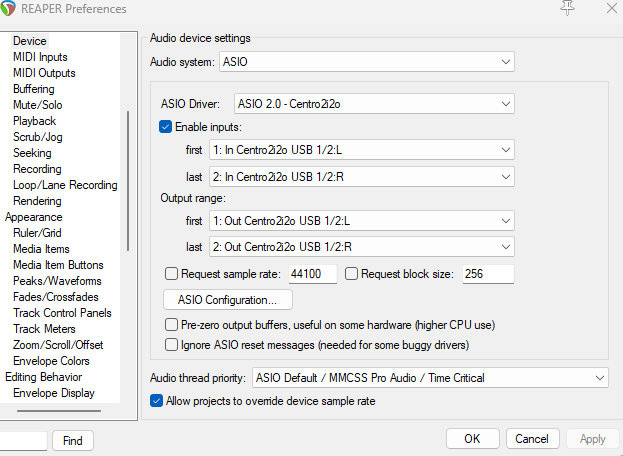
Task: Click the tree vertical scrollbar thumb
Action: [x=128, y=181]
